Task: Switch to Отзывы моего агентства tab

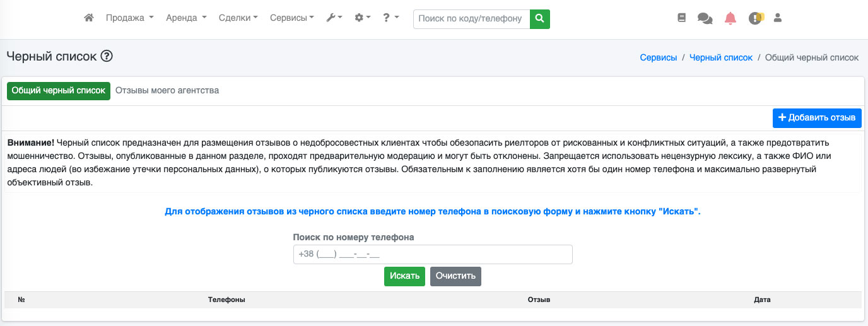Action: click(x=167, y=91)
